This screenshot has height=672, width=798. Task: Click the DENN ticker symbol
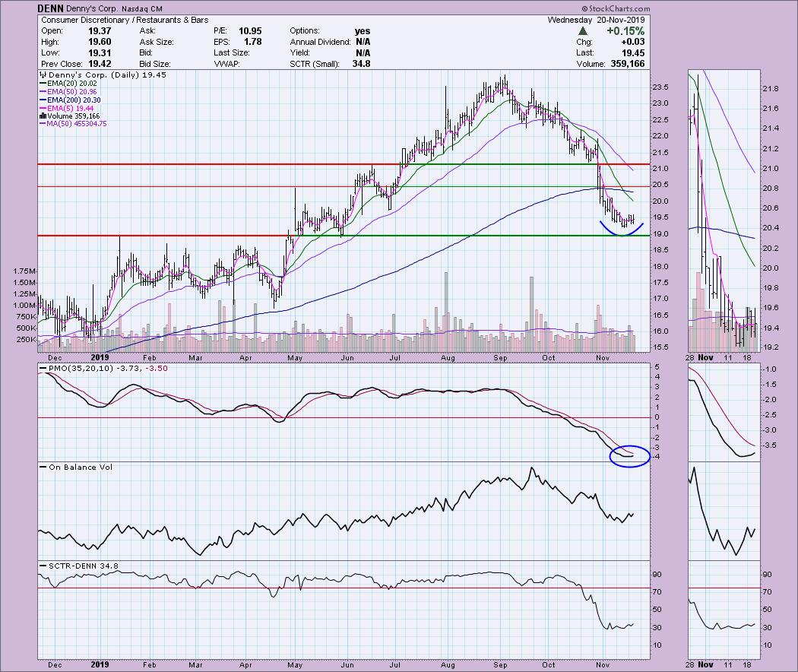pyautogui.click(x=50, y=8)
